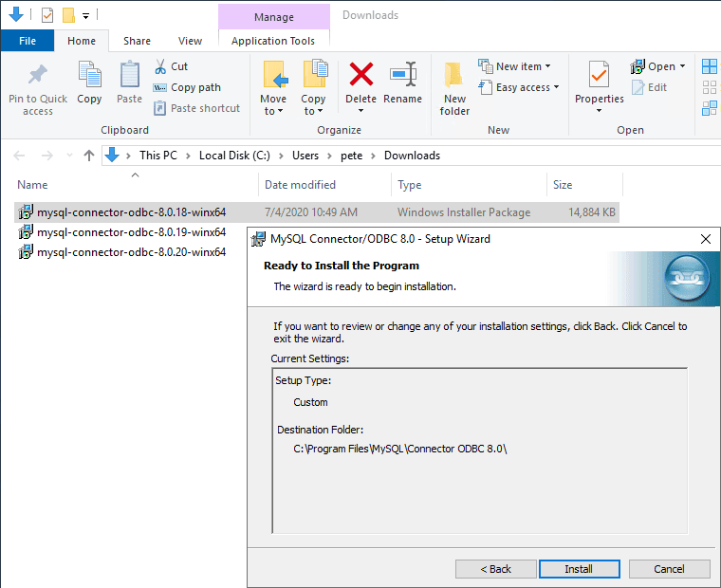Click Local Disk (C:) breadcrumb
This screenshot has height=588, width=721.
[x=234, y=156]
